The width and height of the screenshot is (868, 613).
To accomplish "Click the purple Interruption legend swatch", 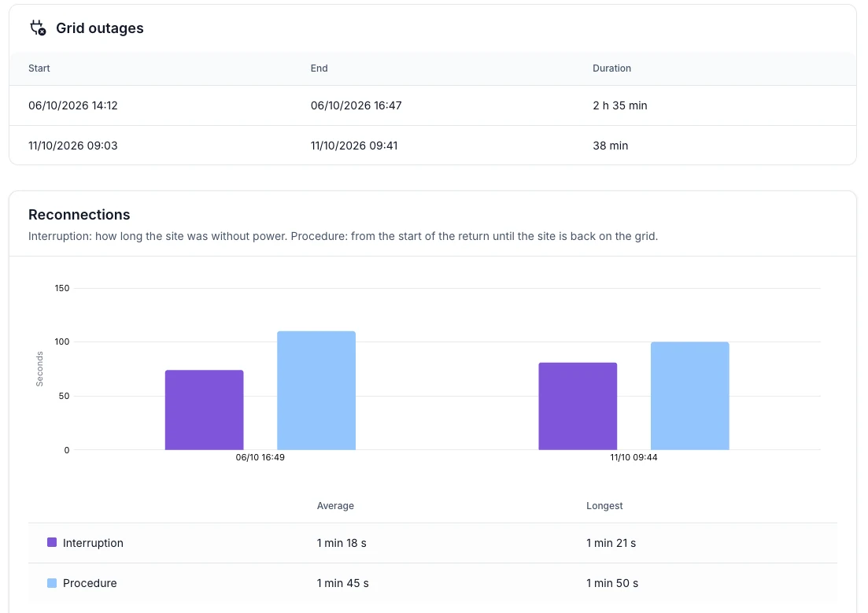I will (52, 542).
